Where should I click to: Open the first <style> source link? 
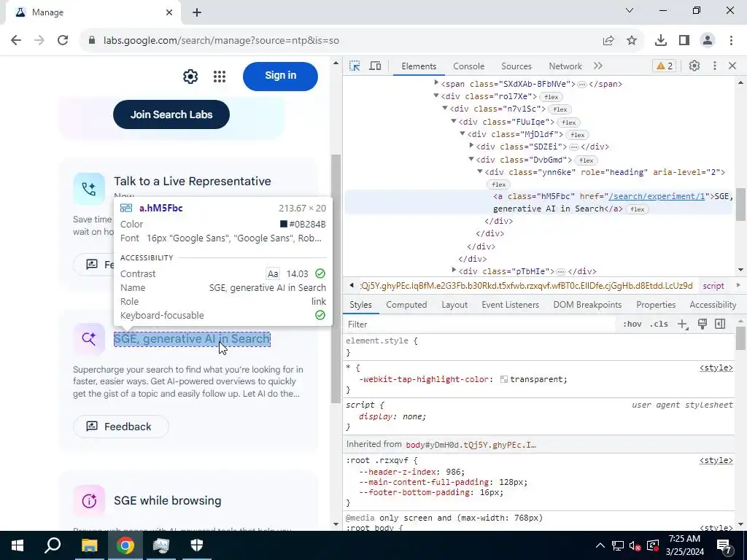pos(716,368)
